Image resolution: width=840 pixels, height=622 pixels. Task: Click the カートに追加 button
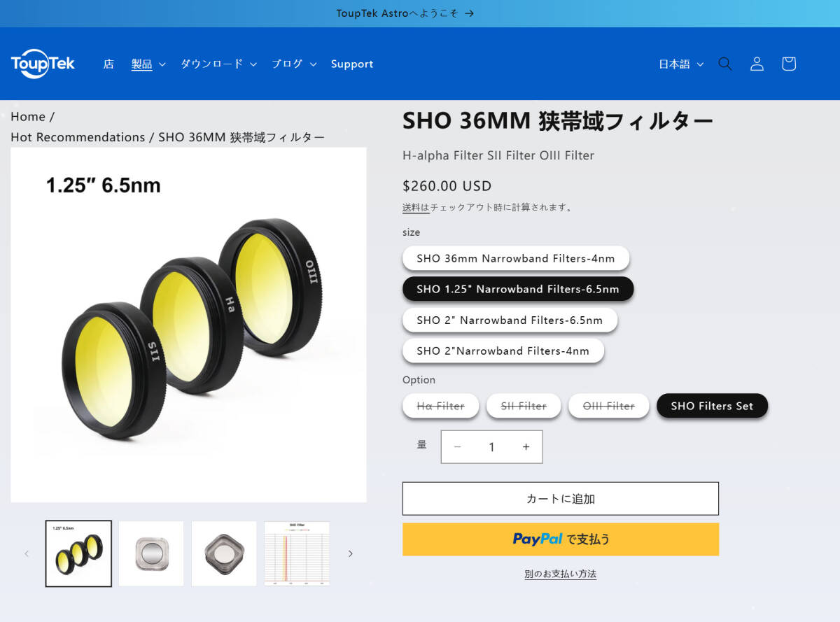click(x=561, y=499)
